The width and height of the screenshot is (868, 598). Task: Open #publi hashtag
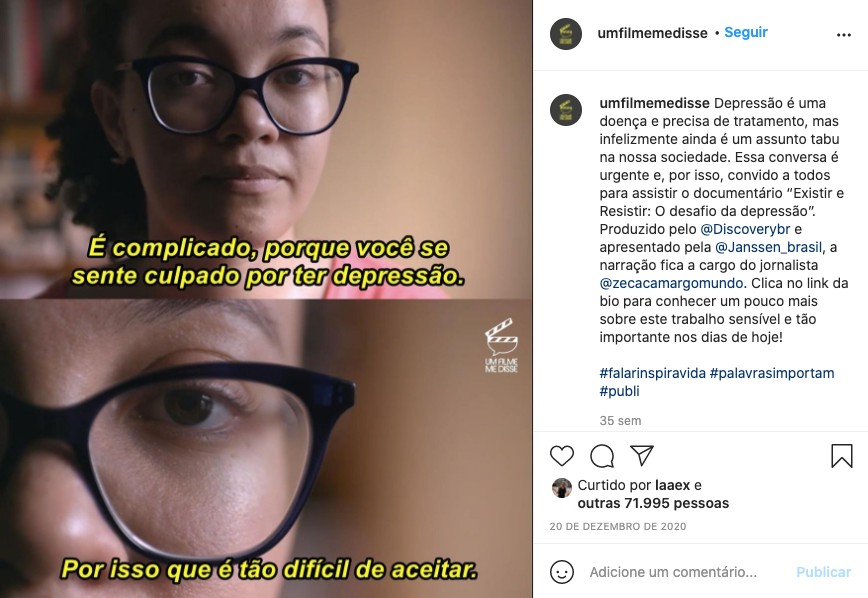tap(619, 391)
